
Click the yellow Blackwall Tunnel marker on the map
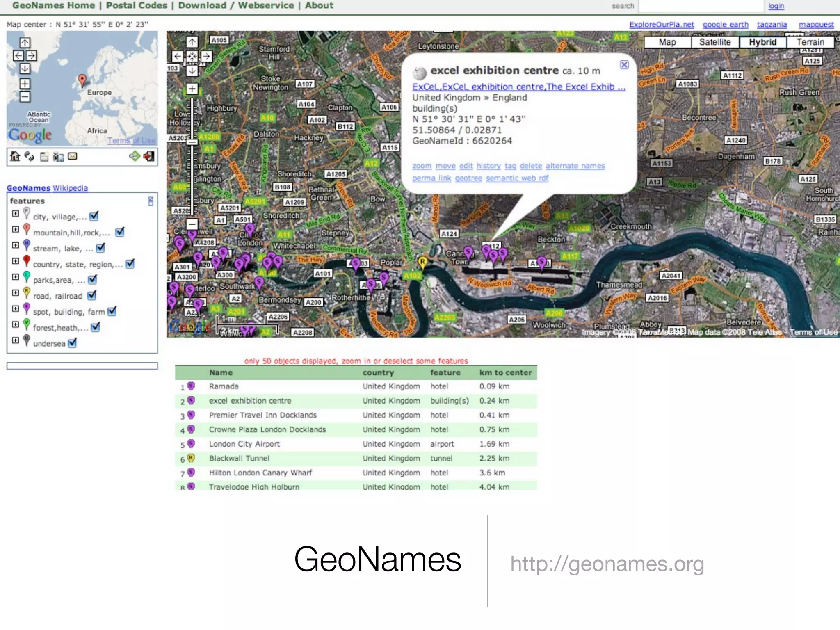(x=422, y=262)
